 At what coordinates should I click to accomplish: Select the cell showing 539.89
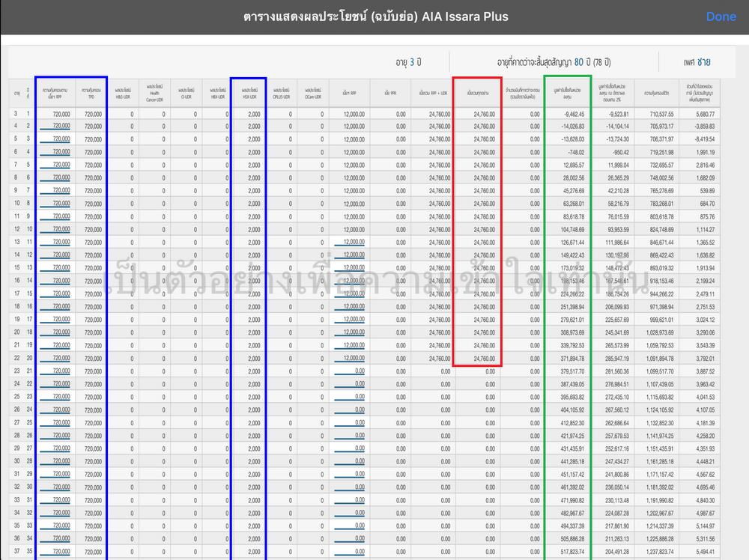coord(708,190)
